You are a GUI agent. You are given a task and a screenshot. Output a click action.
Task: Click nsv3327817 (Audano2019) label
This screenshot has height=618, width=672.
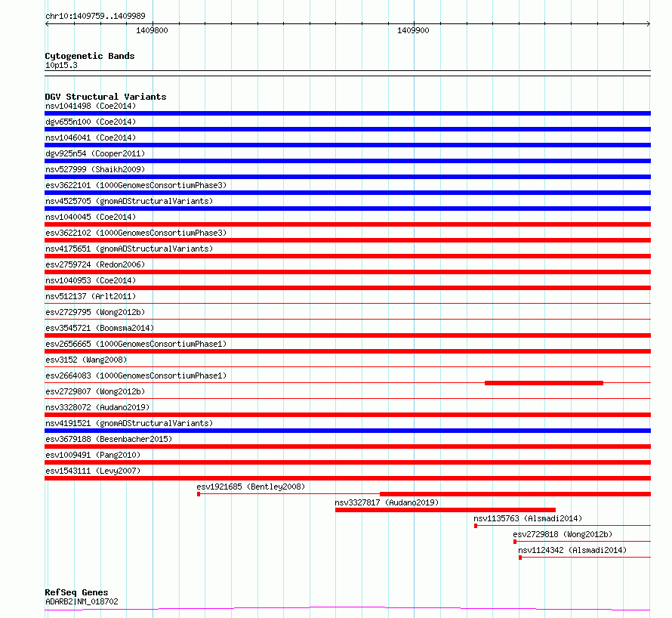pos(387,502)
